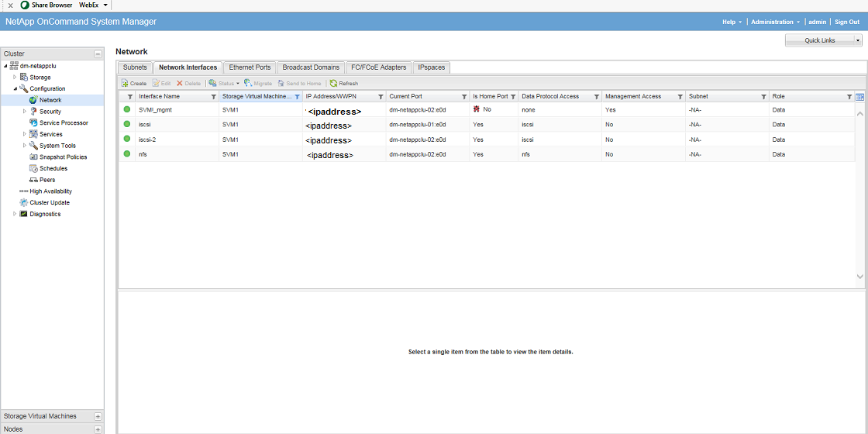Filter the Subnet column
The height and width of the screenshot is (434, 868).
(x=764, y=96)
